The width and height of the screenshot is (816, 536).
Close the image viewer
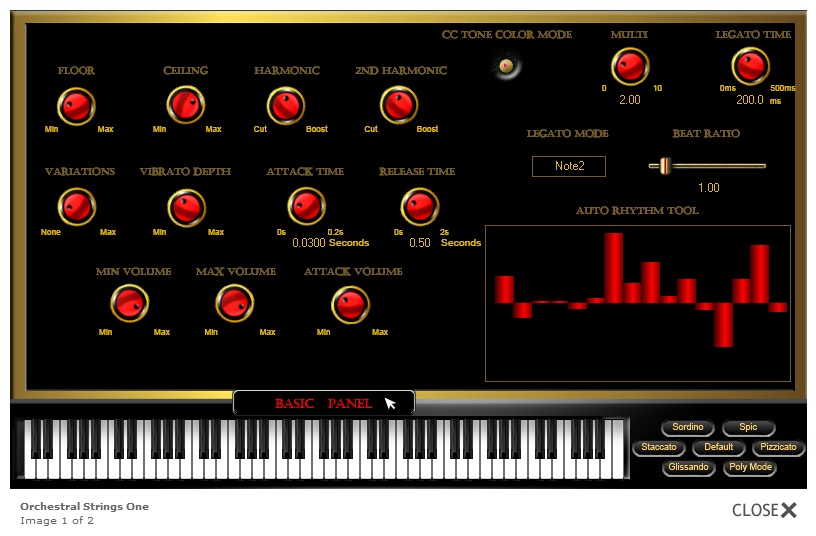coord(765,510)
